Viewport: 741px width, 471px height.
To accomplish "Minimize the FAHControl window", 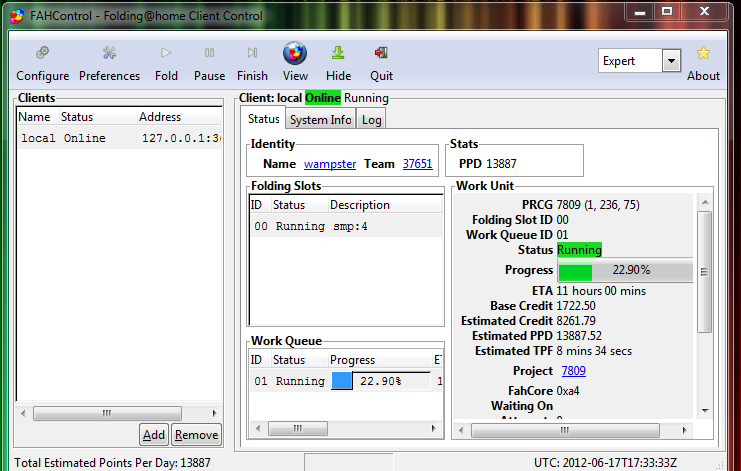I will click(x=640, y=11).
